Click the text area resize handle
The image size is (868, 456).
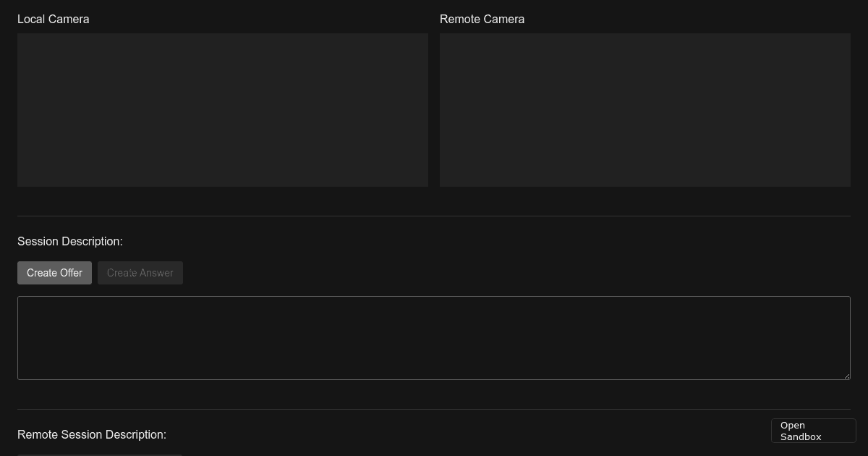(846, 375)
